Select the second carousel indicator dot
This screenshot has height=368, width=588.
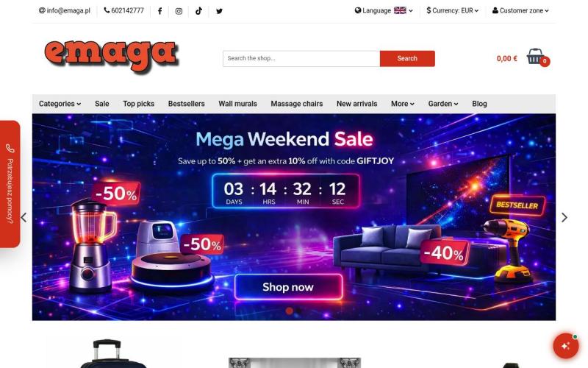(298, 311)
